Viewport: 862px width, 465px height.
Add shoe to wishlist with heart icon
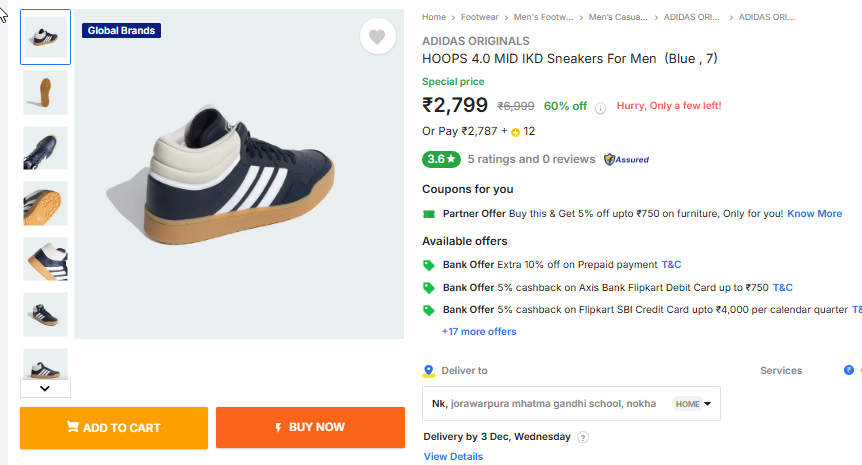click(x=376, y=37)
